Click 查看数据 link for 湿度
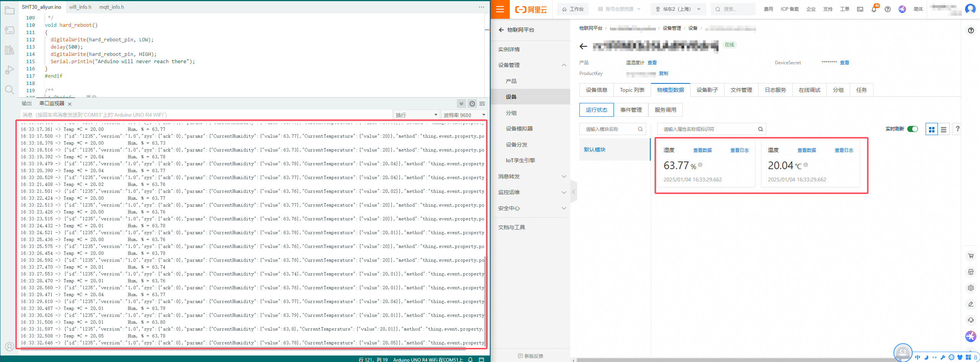Screen dimensions: 980x362 point(702,150)
